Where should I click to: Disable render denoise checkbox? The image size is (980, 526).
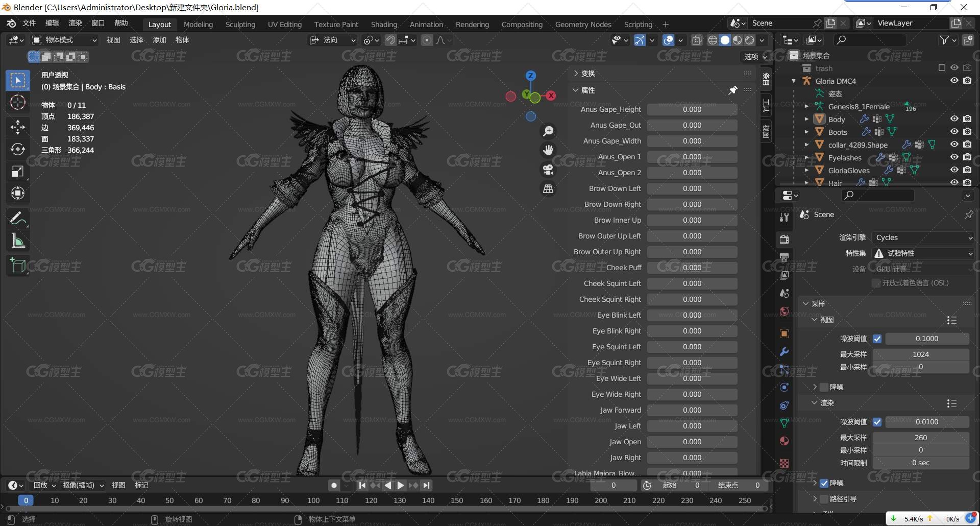[x=824, y=483]
